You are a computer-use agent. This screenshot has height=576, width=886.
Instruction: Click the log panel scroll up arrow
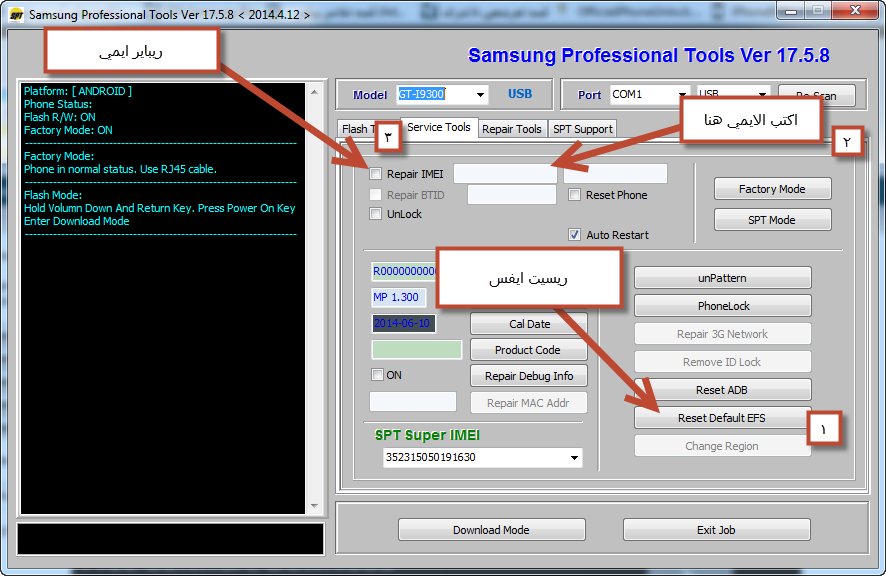point(314,92)
